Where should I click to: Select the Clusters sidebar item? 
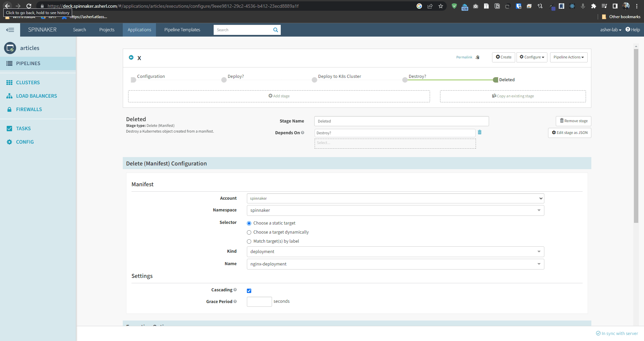(x=28, y=82)
